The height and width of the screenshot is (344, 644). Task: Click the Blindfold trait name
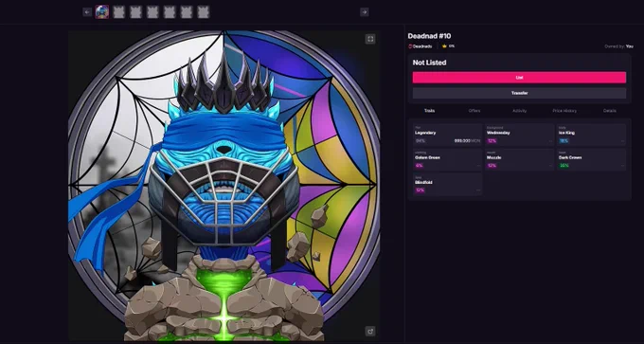click(423, 182)
